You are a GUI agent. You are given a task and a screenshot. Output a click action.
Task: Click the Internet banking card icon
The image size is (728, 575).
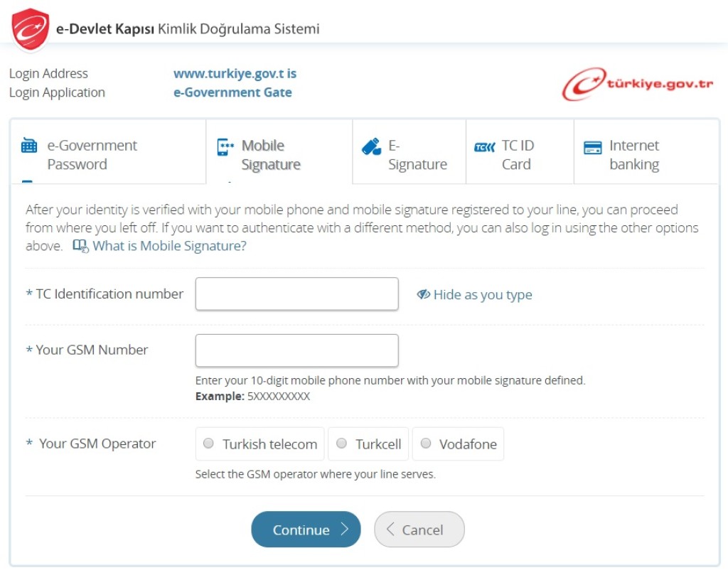coord(592,148)
